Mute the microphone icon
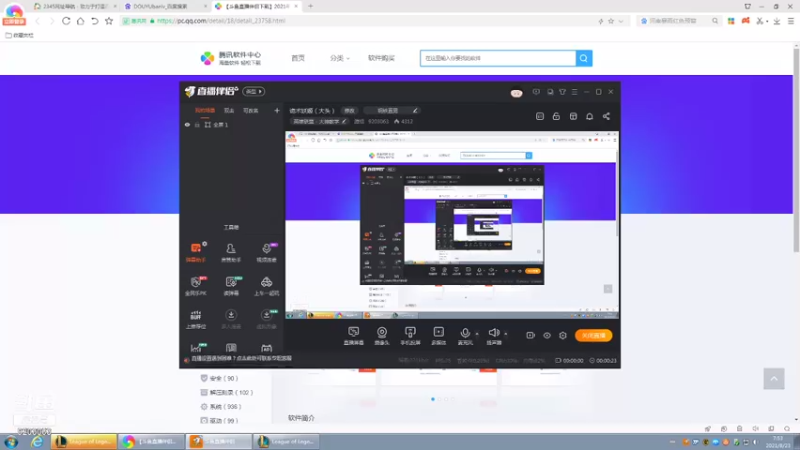 (x=465, y=333)
